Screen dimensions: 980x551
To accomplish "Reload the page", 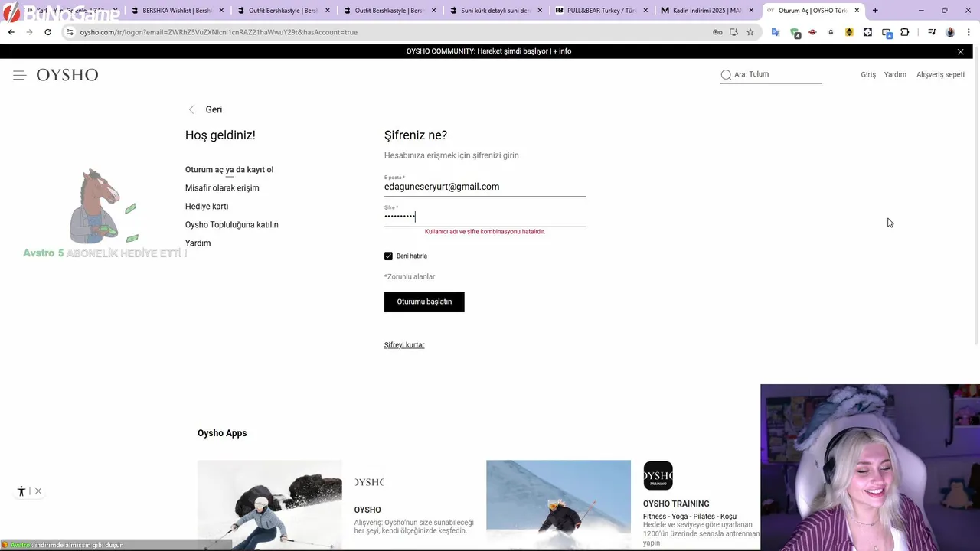I will click(x=47, y=32).
